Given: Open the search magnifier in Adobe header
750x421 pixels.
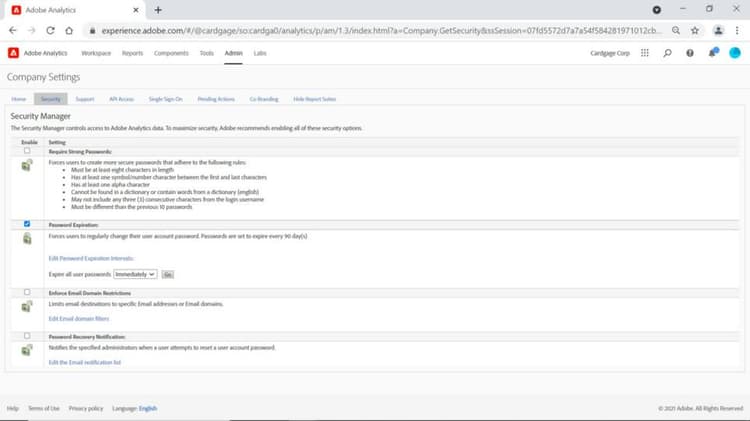Looking at the screenshot, I should 667,53.
